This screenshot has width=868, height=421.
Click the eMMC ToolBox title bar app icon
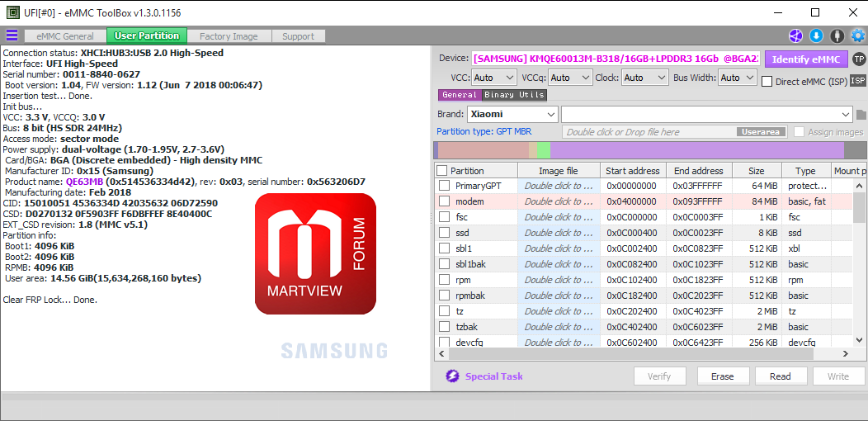click(x=11, y=12)
